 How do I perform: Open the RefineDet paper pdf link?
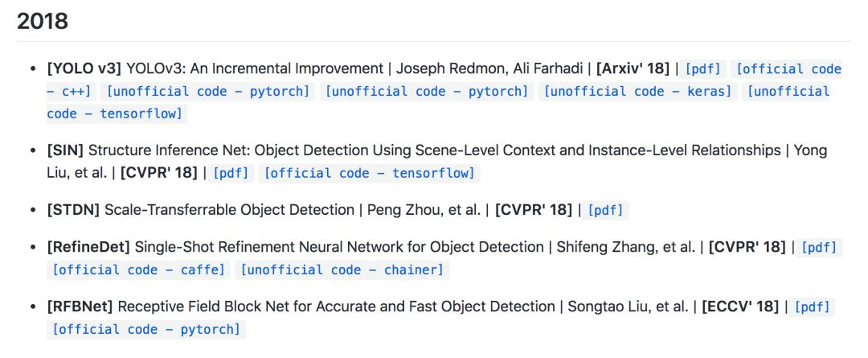819,248
